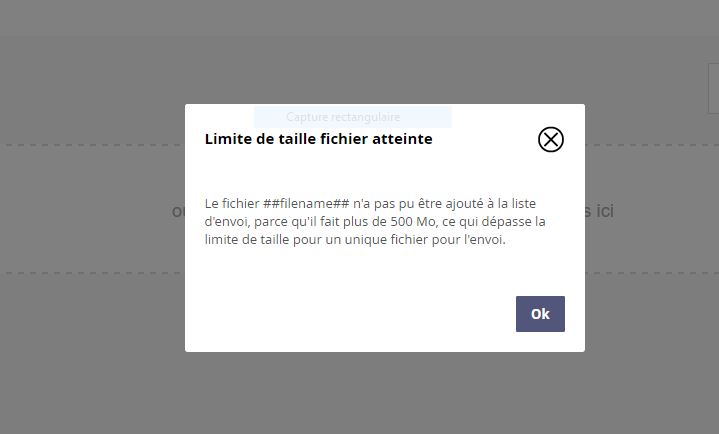
Task: Click the word 'atteinte' in the dialog heading
Action: [400, 139]
